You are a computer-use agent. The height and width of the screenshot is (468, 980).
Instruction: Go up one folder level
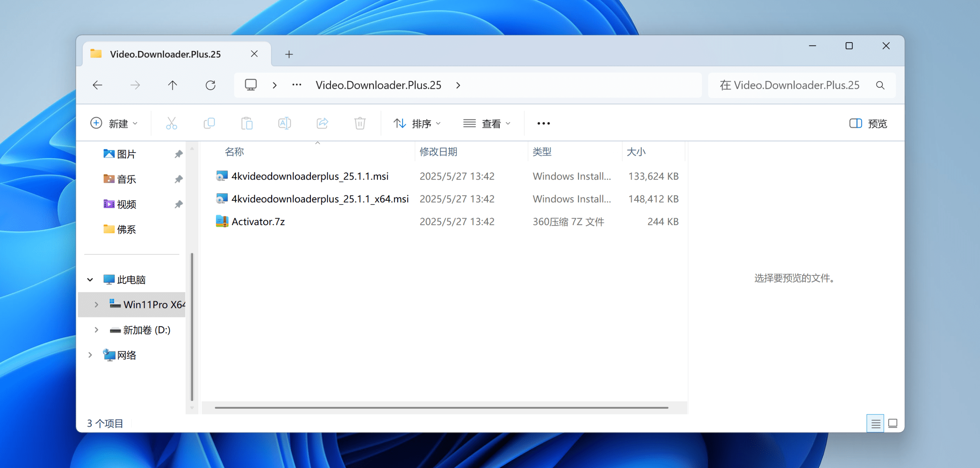pyautogui.click(x=173, y=85)
